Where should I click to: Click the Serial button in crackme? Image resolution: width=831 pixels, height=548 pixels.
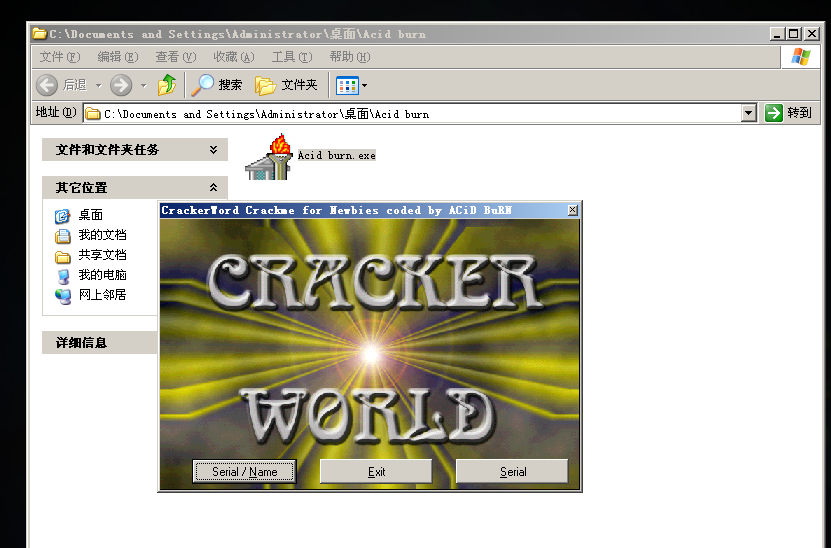tap(512, 472)
